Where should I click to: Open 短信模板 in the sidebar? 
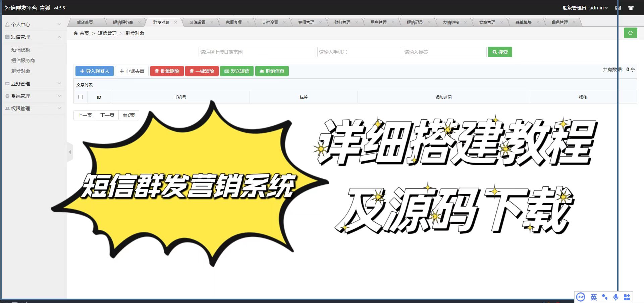(x=21, y=49)
